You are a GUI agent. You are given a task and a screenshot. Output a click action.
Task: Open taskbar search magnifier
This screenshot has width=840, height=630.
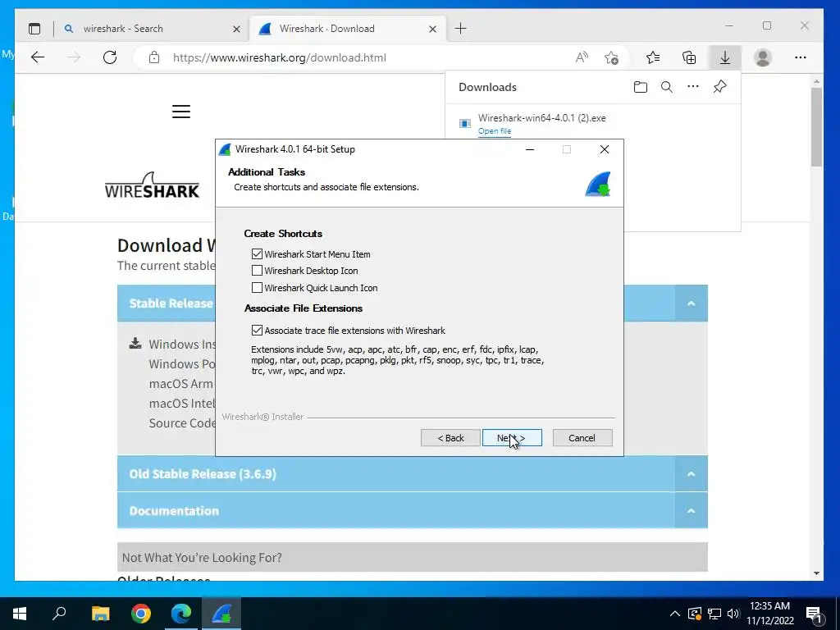pos(59,614)
